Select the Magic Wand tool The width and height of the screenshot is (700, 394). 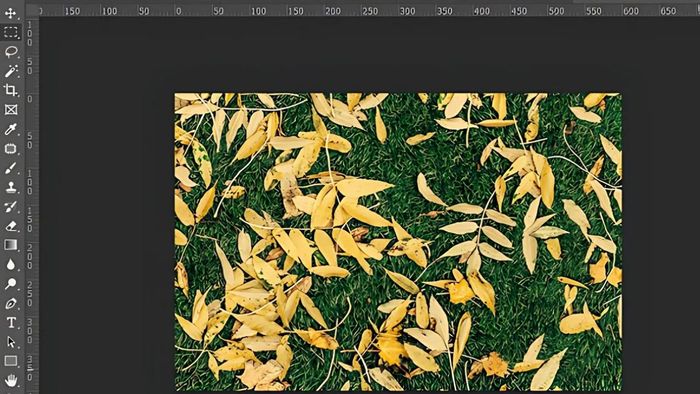(11, 71)
